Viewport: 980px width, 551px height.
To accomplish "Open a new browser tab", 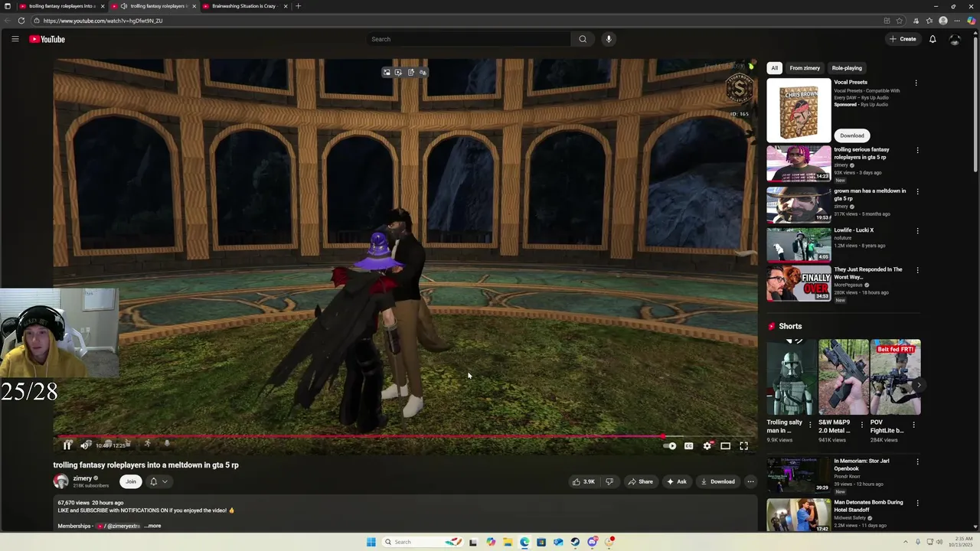I will [x=299, y=6].
